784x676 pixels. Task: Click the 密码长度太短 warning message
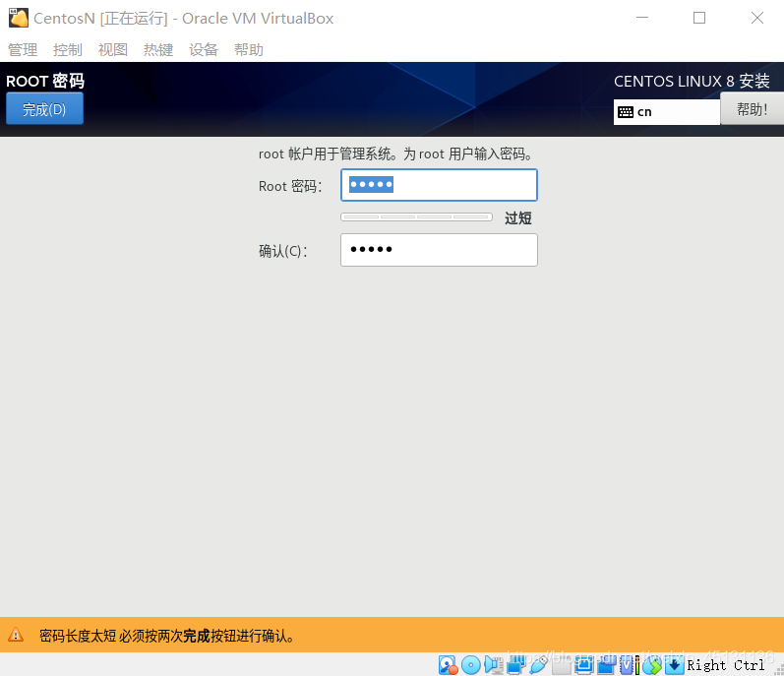point(167,636)
